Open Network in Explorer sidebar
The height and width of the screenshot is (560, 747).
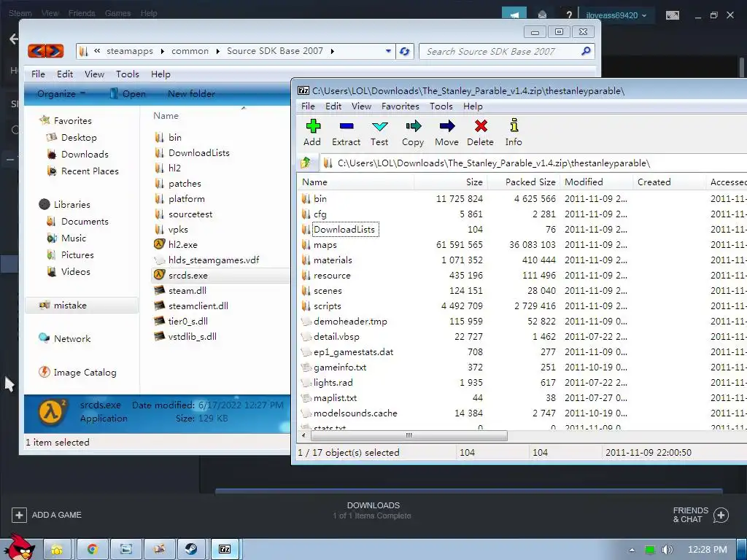click(71, 338)
